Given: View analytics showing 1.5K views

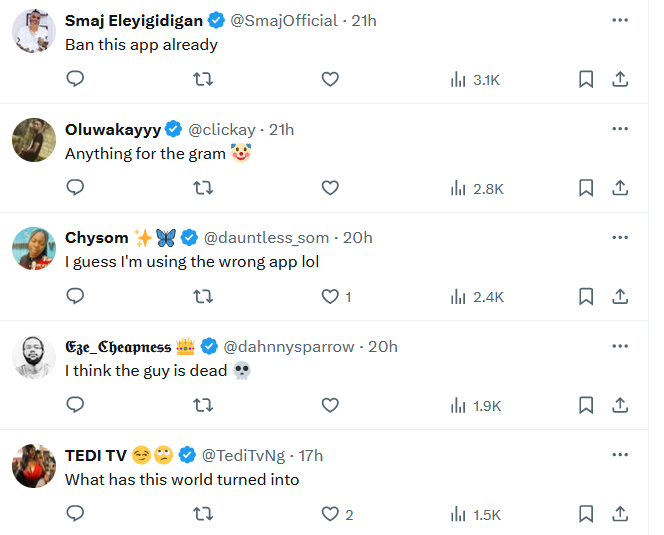Looking at the screenshot, I should pyautogui.click(x=476, y=514).
